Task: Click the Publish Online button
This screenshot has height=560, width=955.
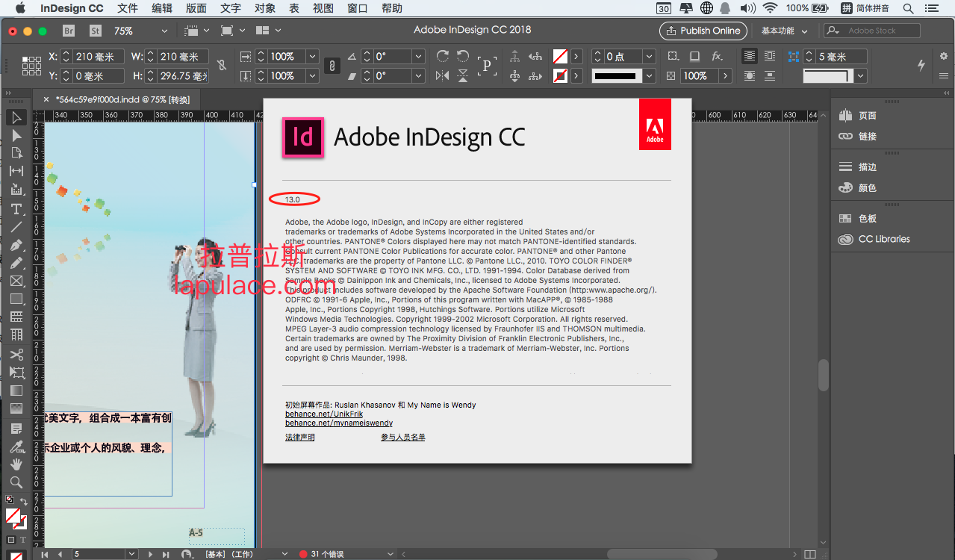Action: (703, 31)
